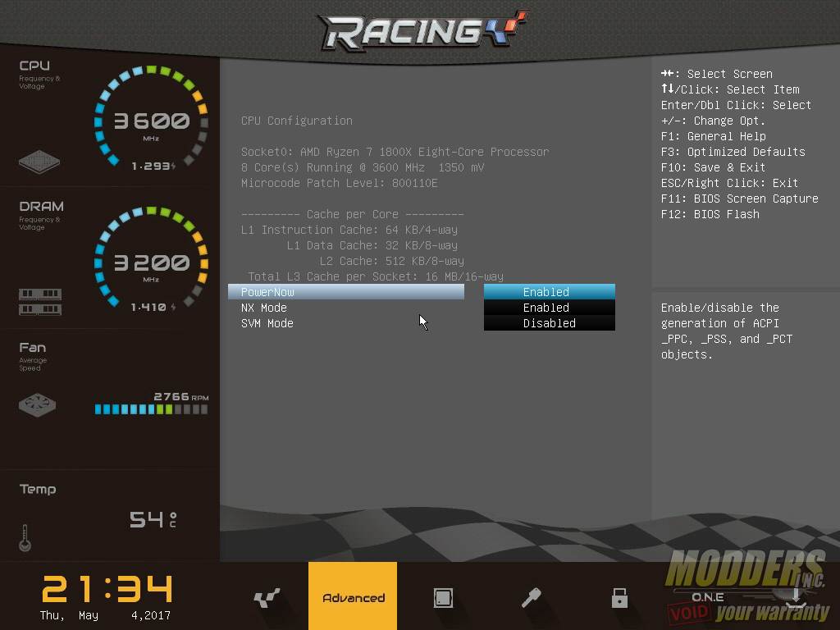Viewport: 840px width, 630px height.
Task: Click the L1 Instruction Cache line
Action: [x=349, y=230]
